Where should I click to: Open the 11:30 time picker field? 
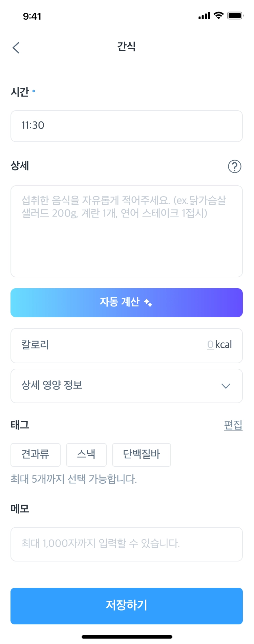pyautogui.click(x=126, y=126)
